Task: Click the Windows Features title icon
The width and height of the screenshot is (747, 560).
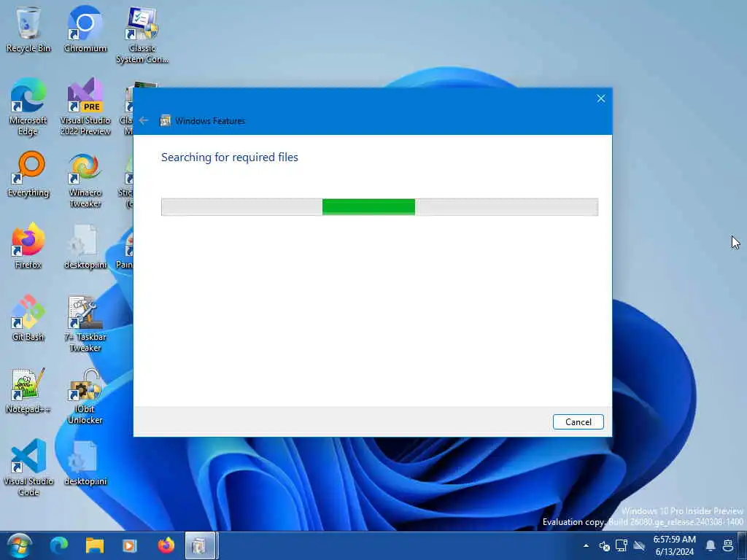Action: [x=166, y=120]
